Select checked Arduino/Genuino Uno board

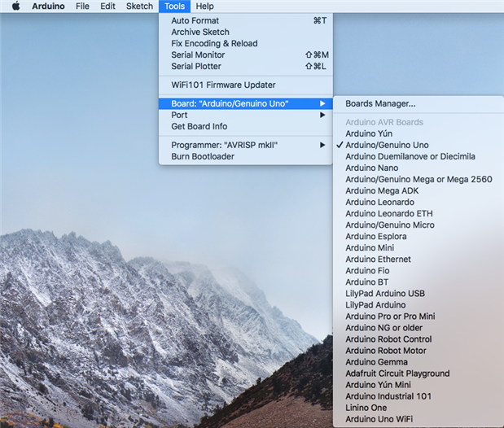point(419,145)
